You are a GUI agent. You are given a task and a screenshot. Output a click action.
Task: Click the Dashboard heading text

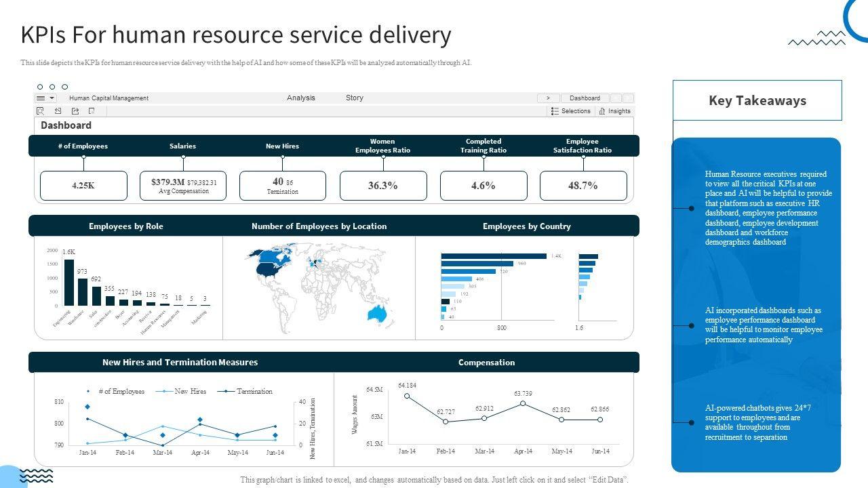[x=66, y=125]
